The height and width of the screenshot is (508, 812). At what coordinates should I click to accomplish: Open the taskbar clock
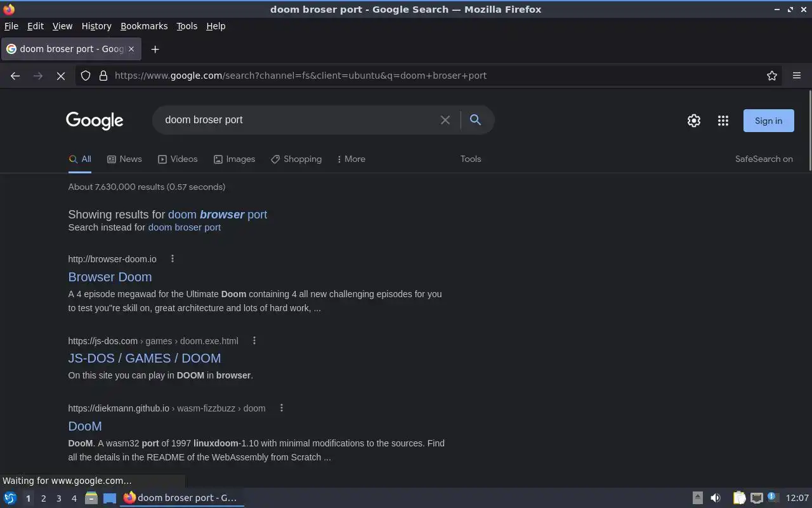coord(797,498)
